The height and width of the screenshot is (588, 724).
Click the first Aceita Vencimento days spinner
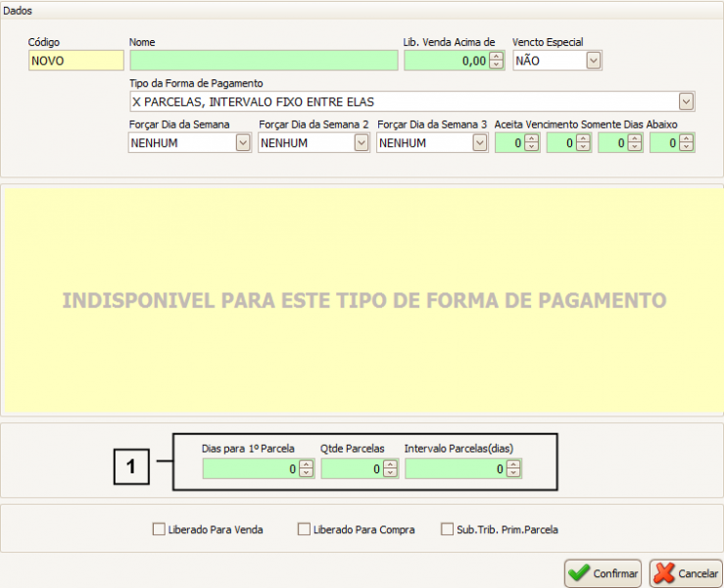pos(532,143)
